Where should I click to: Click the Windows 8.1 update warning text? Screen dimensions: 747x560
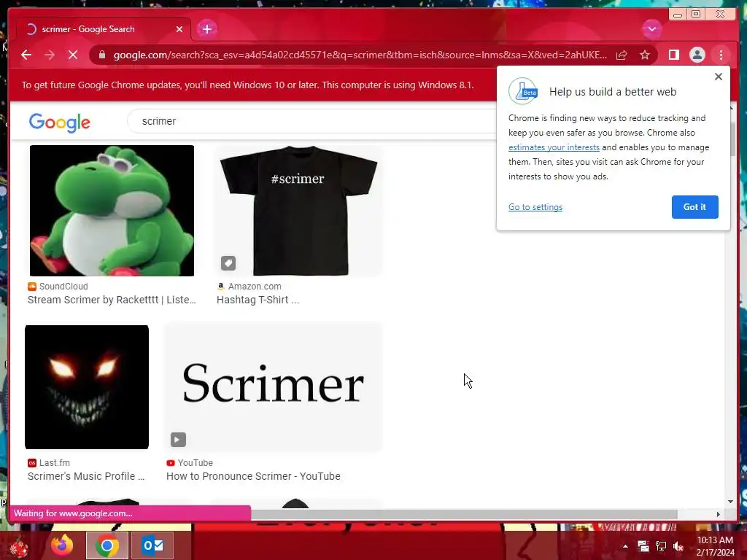[248, 85]
